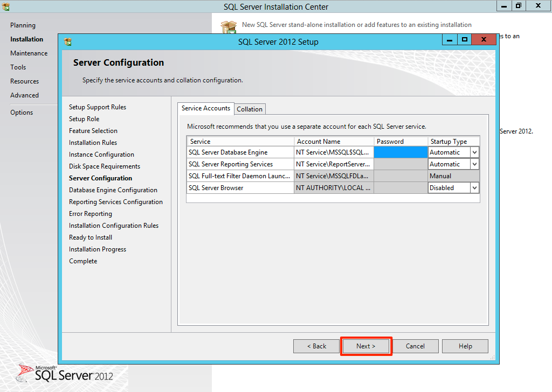Minimize the SQL Server 2012 Setup window
Image resolution: width=552 pixels, height=392 pixels.
tap(450, 39)
